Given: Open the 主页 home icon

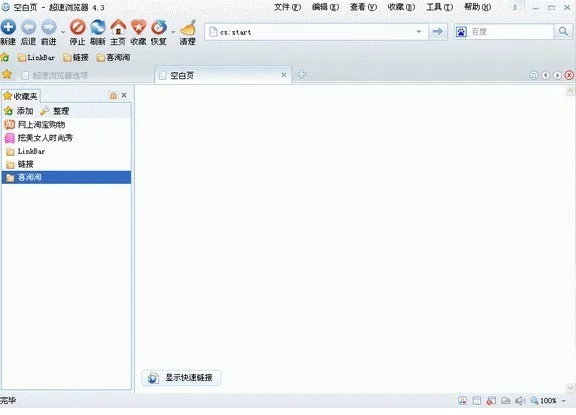Looking at the screenshot, I should pyautogui.click(x=118, y=28).
